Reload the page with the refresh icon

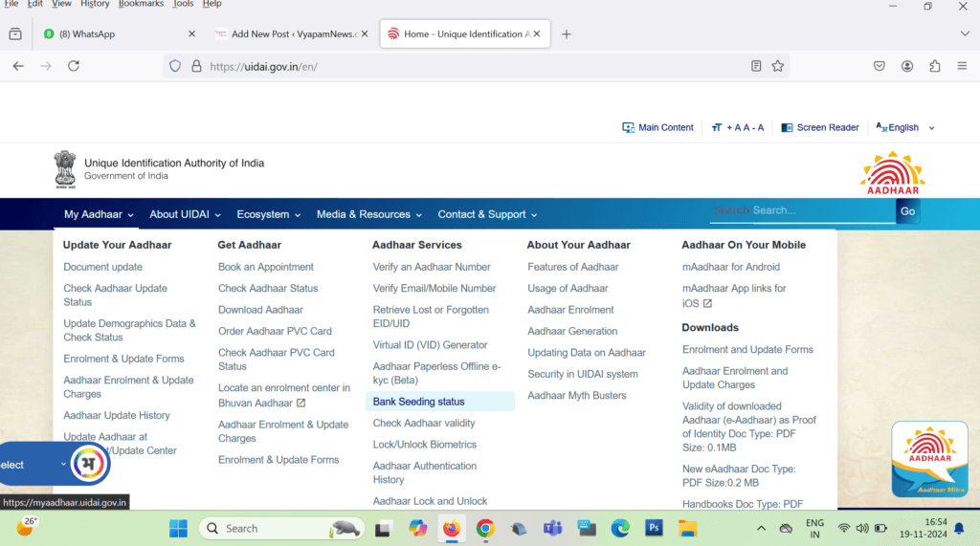click(74, 66)
